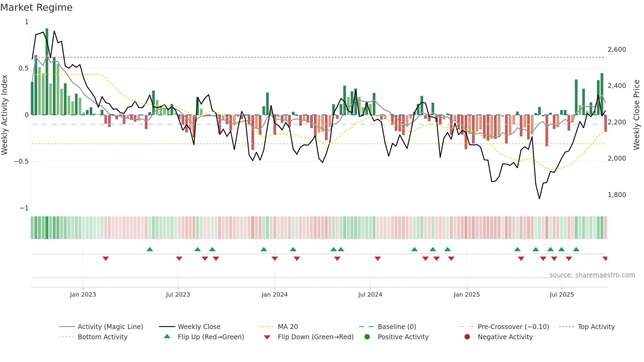Click the 2,000 price tick label
Image resolution: width=644 pixels, height=362 pixels.
[x=617, y=158]
